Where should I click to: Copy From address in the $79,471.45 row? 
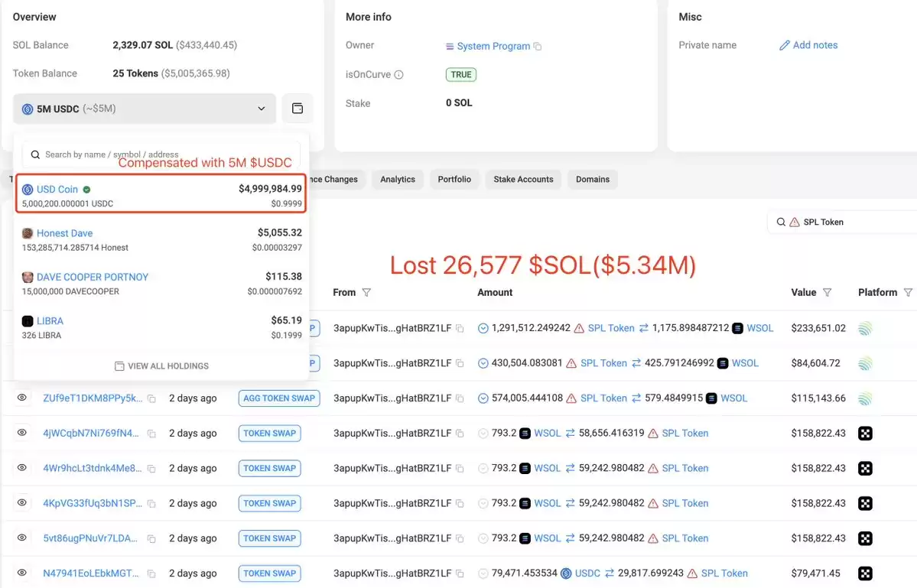coord(460,574)
